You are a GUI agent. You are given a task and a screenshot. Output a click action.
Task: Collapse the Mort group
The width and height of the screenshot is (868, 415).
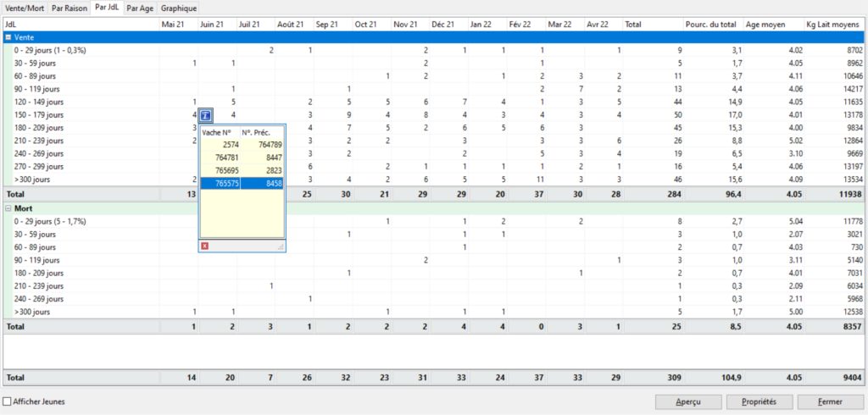coord(8,207)
